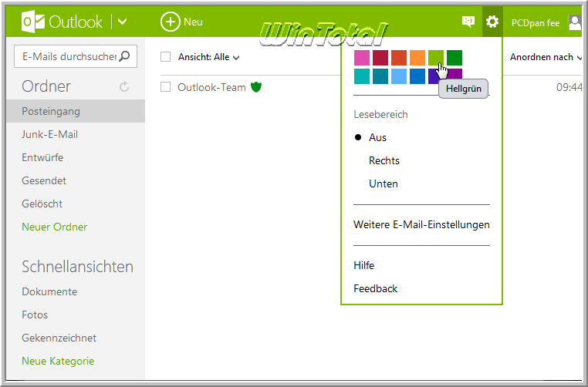The height and width of the screenshot is (387, 588).
Task: Click the settings gear icon
Action: tap(492, 22)
